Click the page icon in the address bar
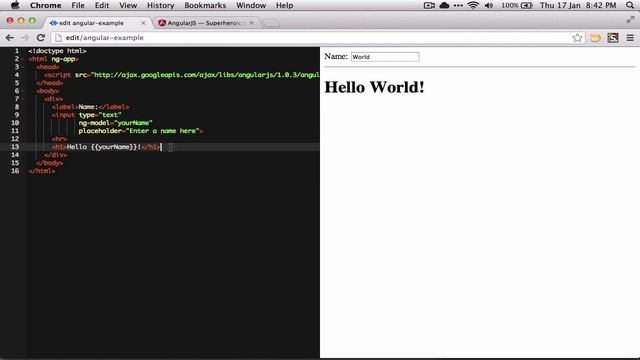640x360 pixels. point(58,38)
